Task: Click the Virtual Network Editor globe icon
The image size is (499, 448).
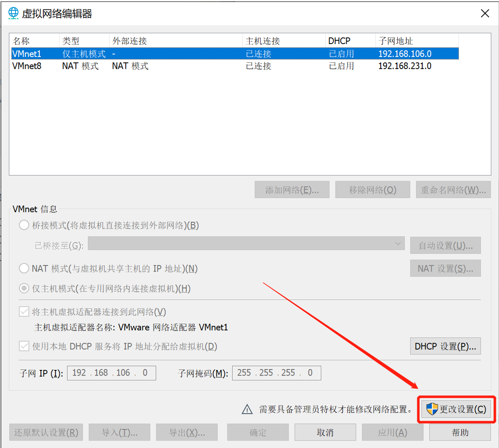Action: pyautogui.click(x=13, y=13)
